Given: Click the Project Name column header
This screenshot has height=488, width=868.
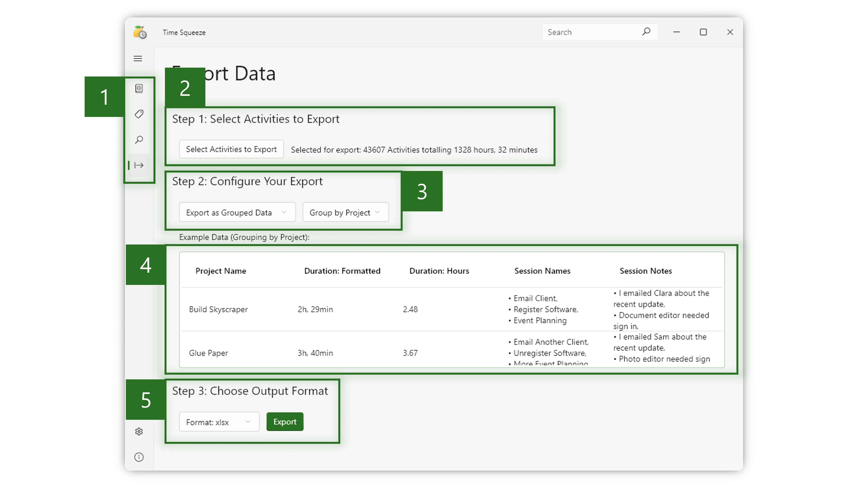Looking at the screenshot, I should tap(221, 271).
